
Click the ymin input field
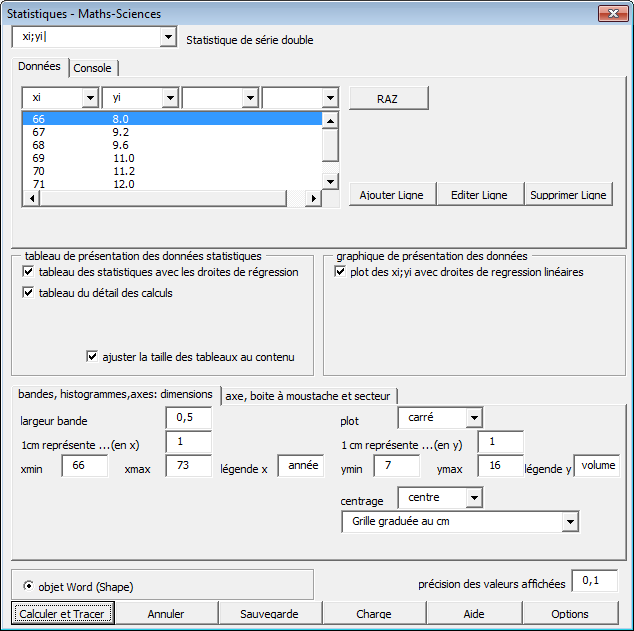pyautogui.click(x=397, y=465)
